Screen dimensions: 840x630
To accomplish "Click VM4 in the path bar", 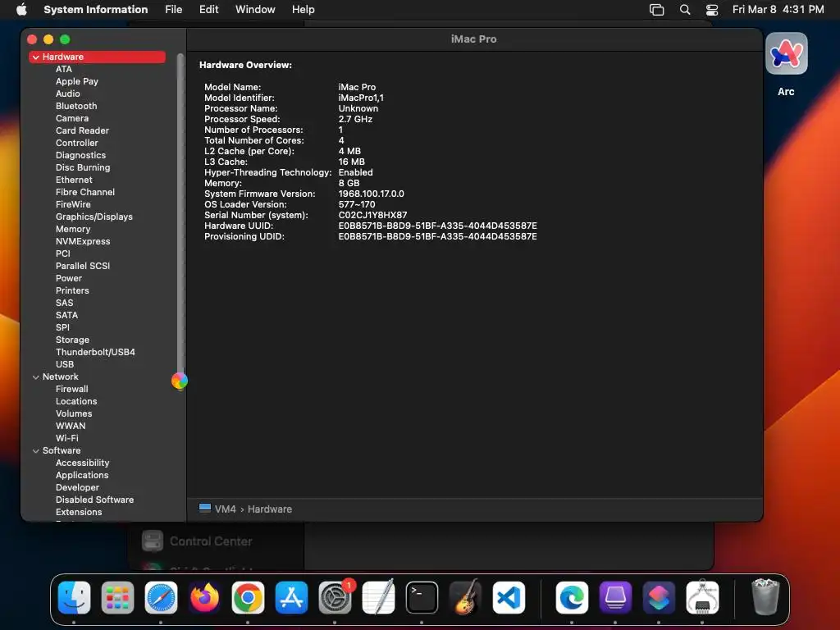I will (x=225, y=509).
